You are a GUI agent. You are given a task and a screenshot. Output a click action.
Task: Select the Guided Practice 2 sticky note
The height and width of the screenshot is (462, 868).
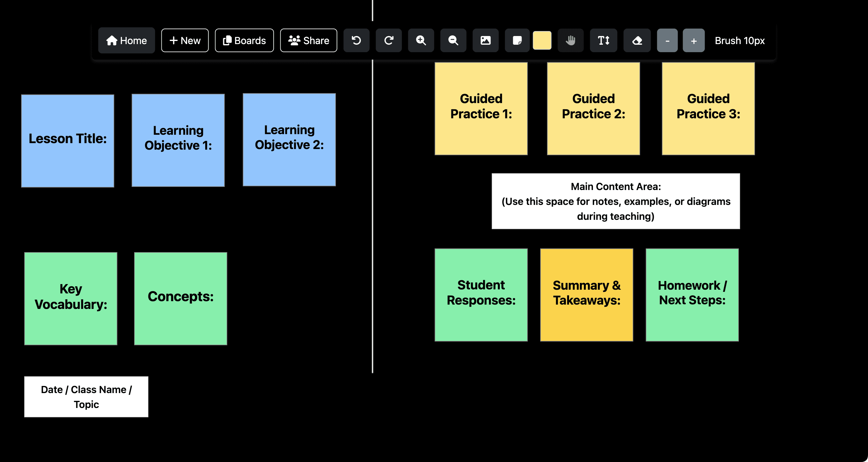click(x=593, y=108)
